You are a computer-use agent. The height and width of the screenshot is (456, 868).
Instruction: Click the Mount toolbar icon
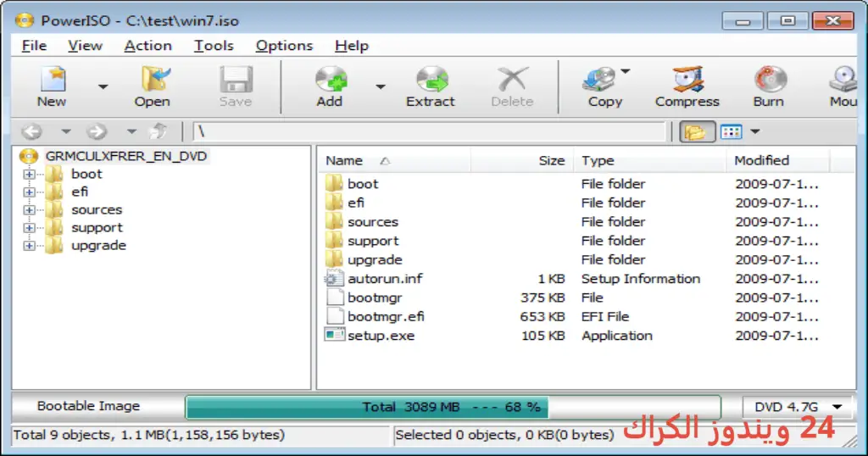[843, 79]
